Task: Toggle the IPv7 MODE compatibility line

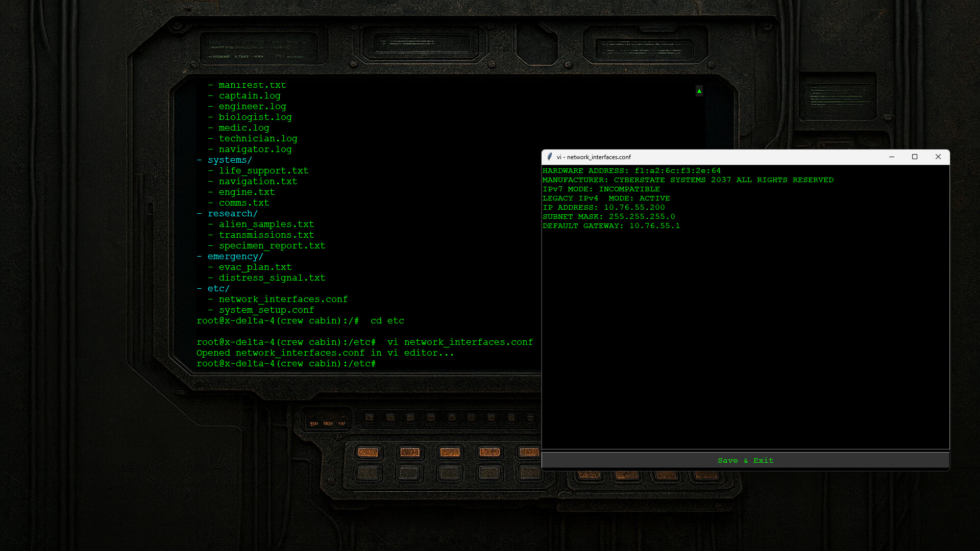Action: [601, 189]
